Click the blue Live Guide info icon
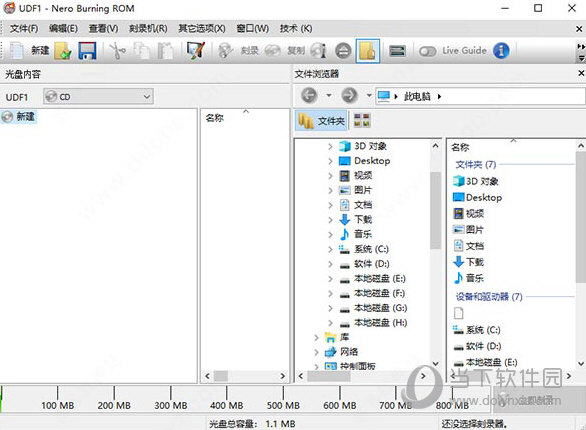Image resolution: width=586 pixels, height=430 pixels. (501, 50)
